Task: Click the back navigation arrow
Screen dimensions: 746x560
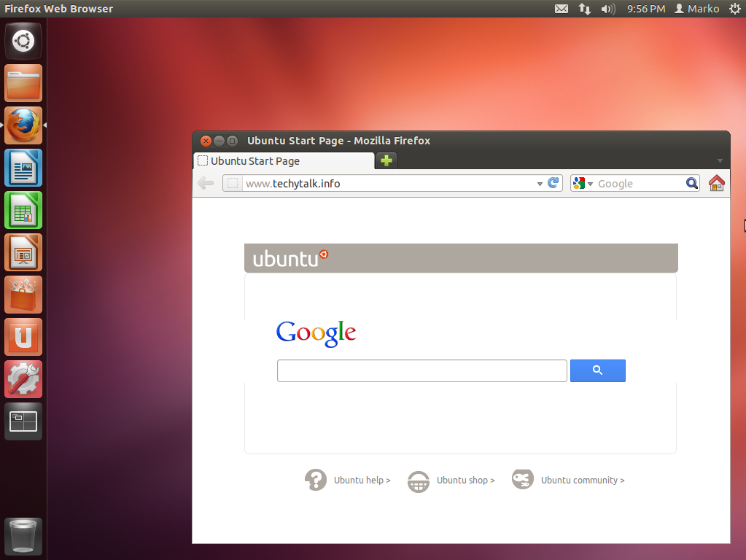Action: (x=206, y=183)
